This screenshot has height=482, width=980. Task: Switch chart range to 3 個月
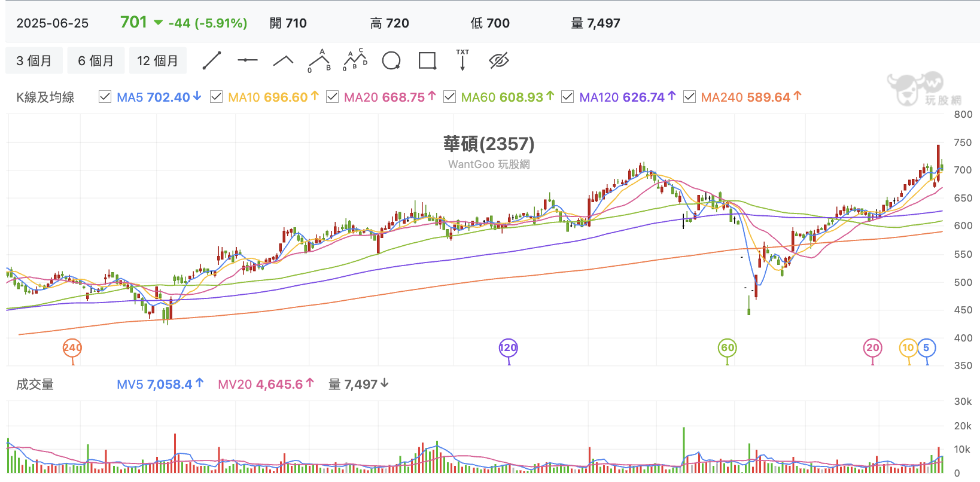point(34,60)
